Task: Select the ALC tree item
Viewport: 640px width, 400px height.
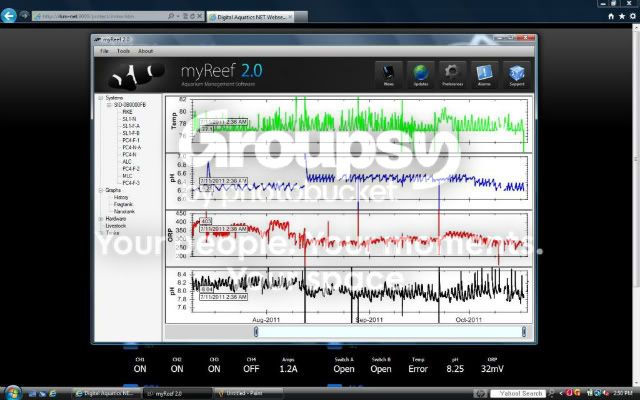Action: tap(127, 162)
